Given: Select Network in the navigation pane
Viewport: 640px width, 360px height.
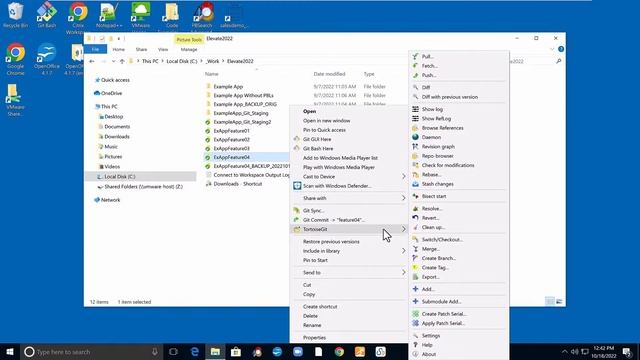Looking at the screenshot, I should pos(110,200).
